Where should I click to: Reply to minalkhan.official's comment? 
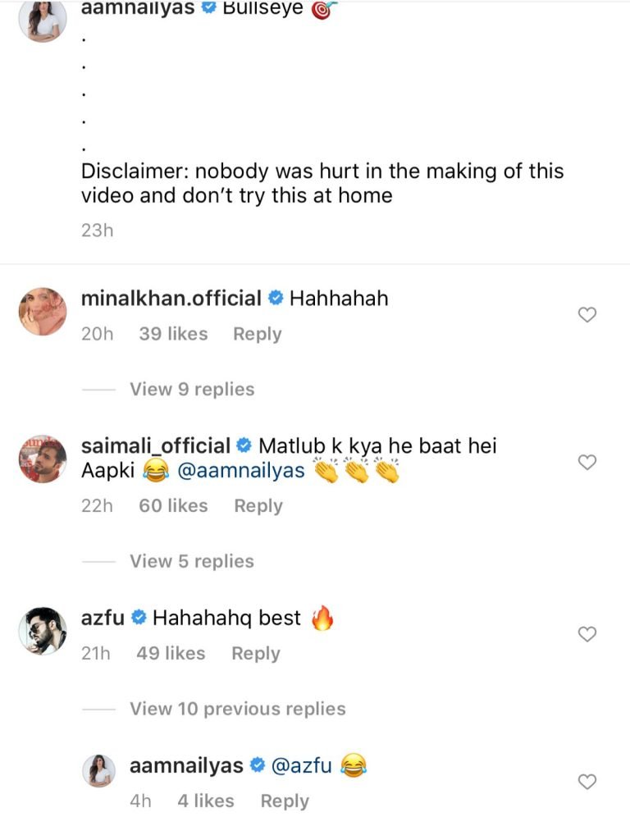coord(257,334)
